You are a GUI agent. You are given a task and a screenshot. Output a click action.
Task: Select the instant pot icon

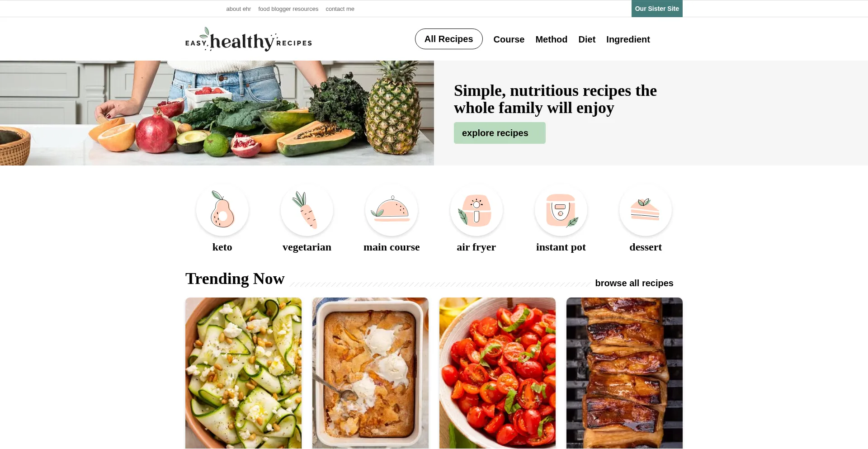pyautogui.click(x=561, y=210)
